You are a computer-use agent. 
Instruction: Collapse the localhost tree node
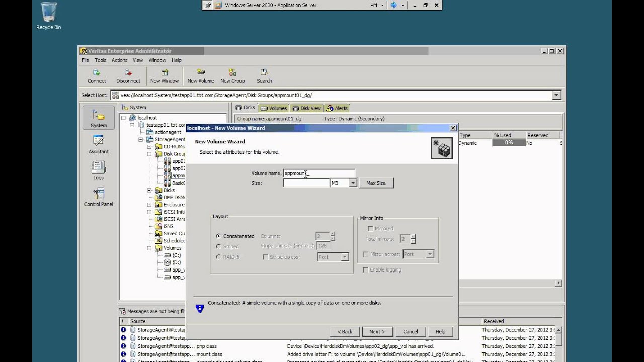[123, 118]
